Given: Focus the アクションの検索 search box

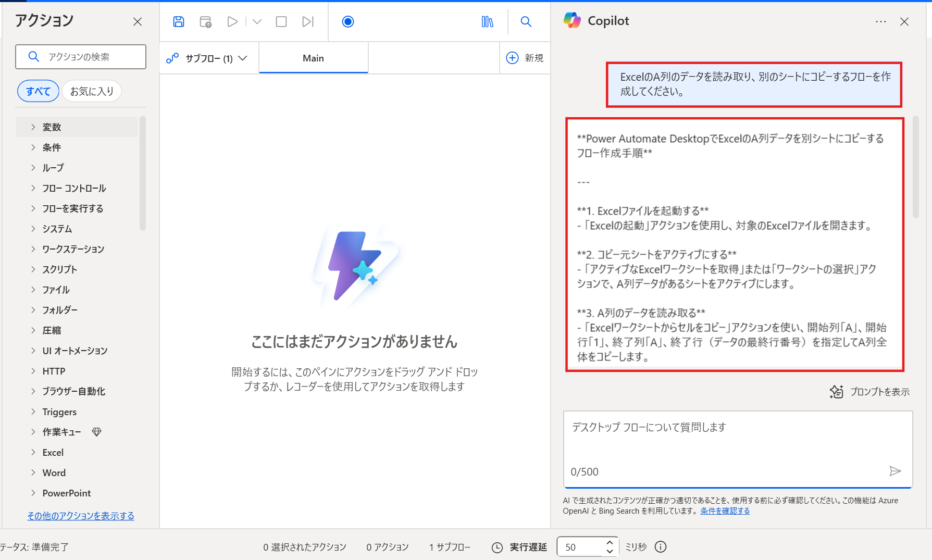Looking at the screenshot, I should (x=81, y=57).
